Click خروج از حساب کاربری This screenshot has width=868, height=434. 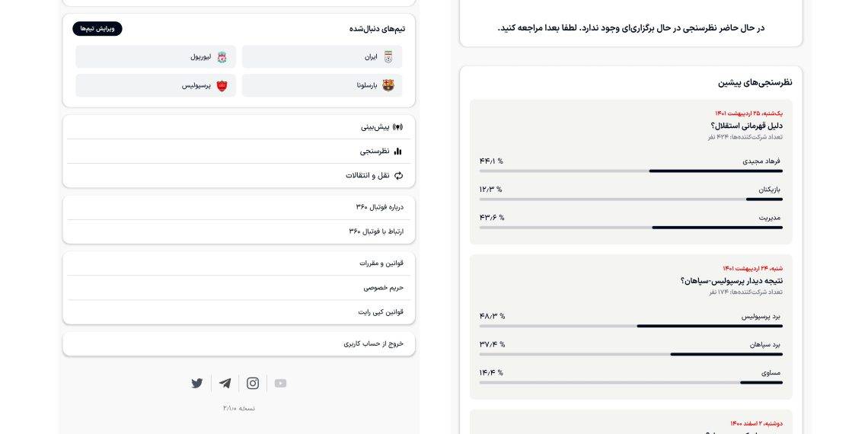click(373, 344)
